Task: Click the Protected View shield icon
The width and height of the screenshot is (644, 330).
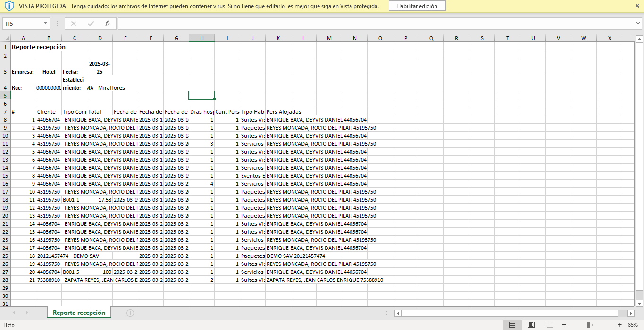Action: click(9, 6)
